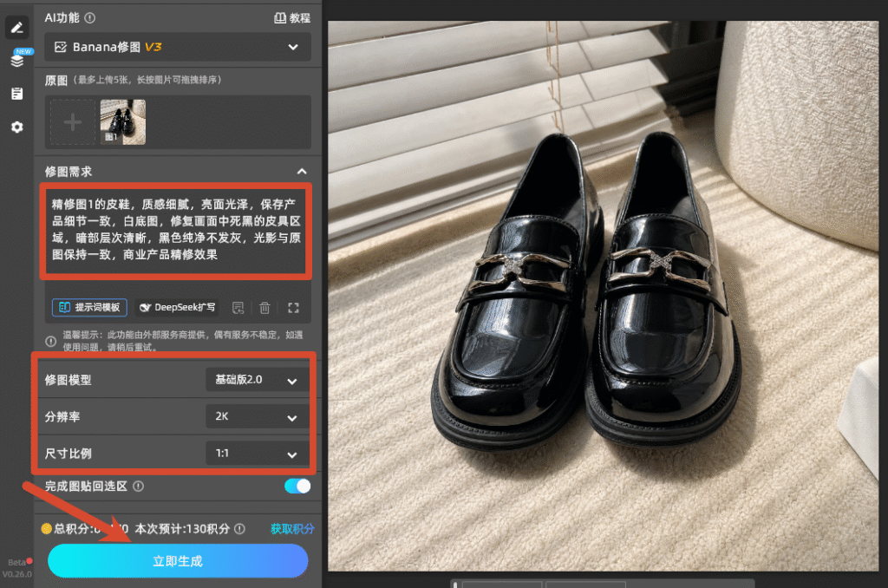The image size is (888, 588).
Task: Click the warning icon beside 温馨提示
Action: (50, 341)
